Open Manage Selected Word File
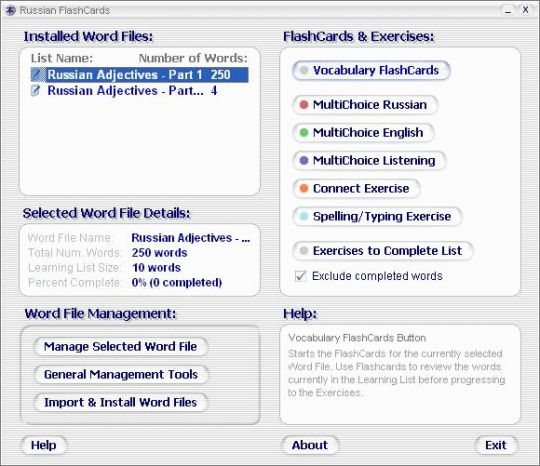Image resolution: width=540 pixels, height=466 pixels. (121, 346)
